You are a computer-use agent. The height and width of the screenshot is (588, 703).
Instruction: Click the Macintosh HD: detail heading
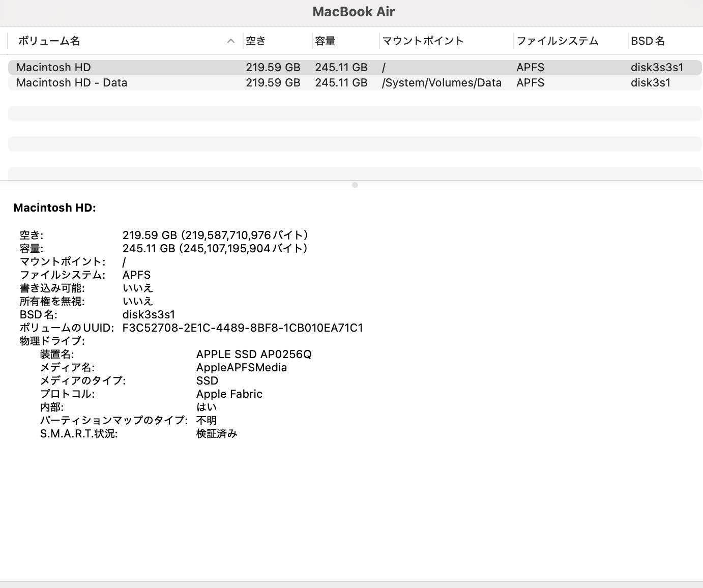tap(55, 208)
